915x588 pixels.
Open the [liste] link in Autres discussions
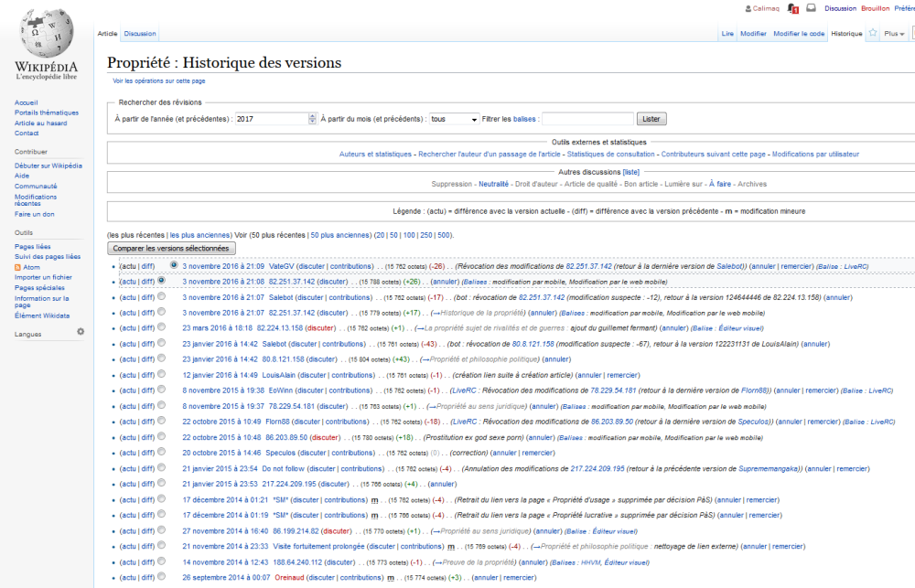pos(630,173)
